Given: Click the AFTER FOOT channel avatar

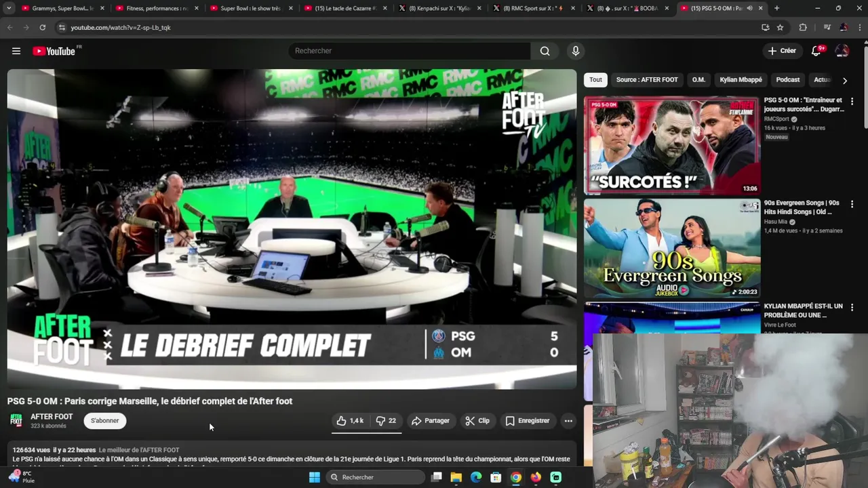Looking at the screenshot, I should [x=16, y=421].
